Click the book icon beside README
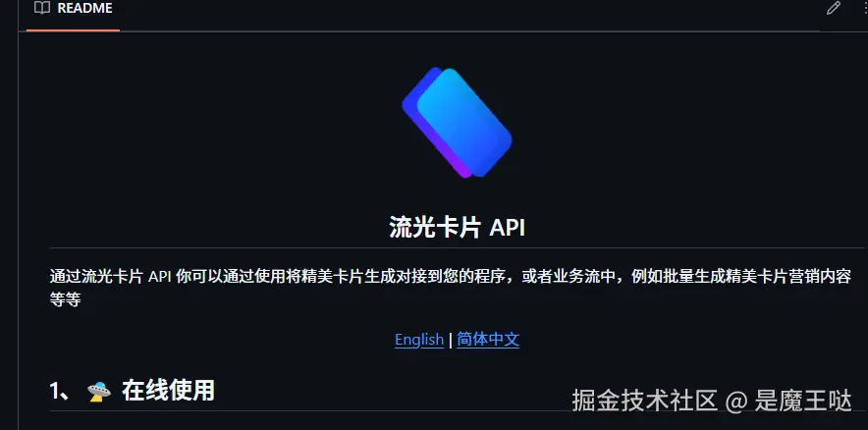 click(42, 8)
